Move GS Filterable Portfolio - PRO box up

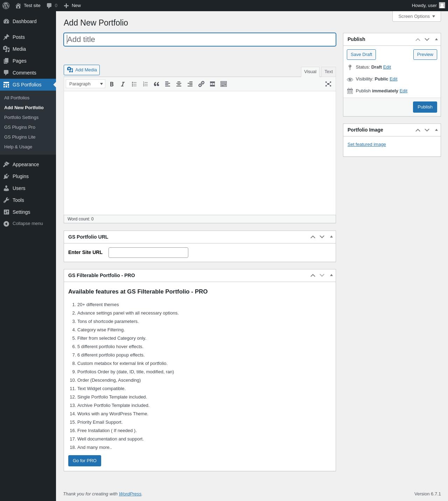tap(313, 276)
